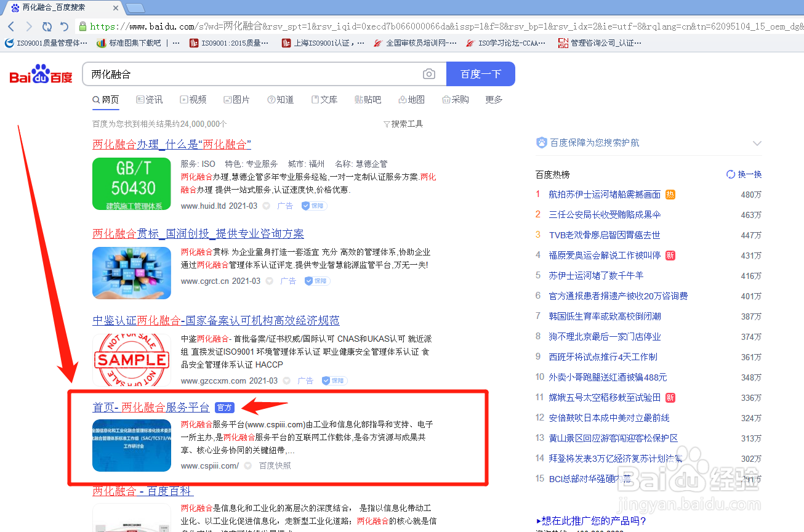Screen dimensions: 804x532
Task: Click 百度快照 for cspiii.com result
Action: [275, 465]
